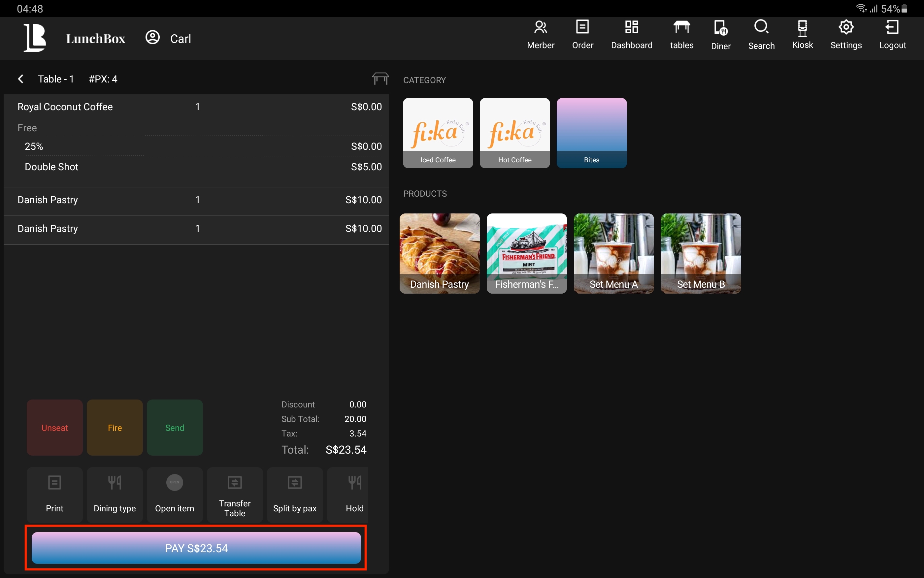924x578 pixels.
Task: Go back using the left chevron
Action: pos(21,79)
